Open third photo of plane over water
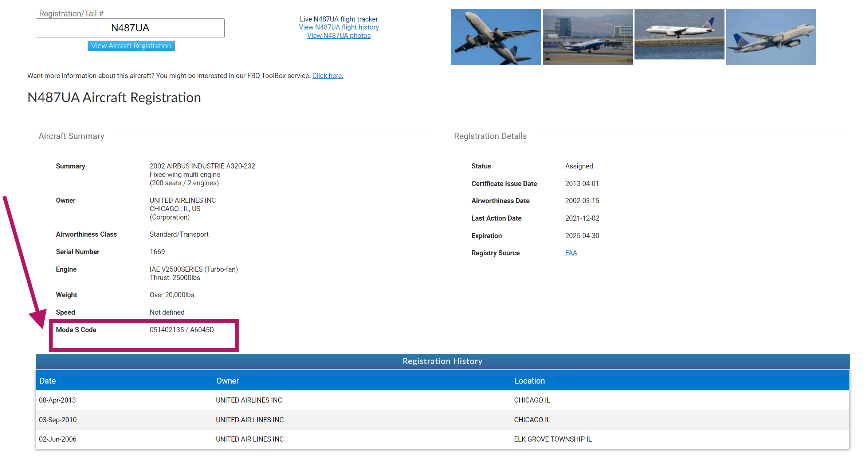Image resolution: width=868 pixels, height=466 pixels. pos(679,34)
